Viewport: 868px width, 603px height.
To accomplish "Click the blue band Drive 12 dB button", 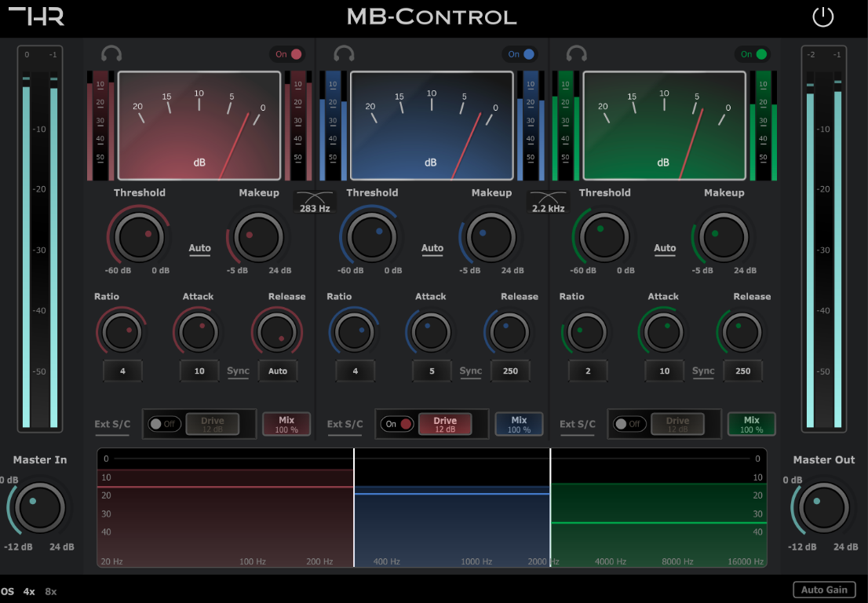I will [x=445, y=424].
